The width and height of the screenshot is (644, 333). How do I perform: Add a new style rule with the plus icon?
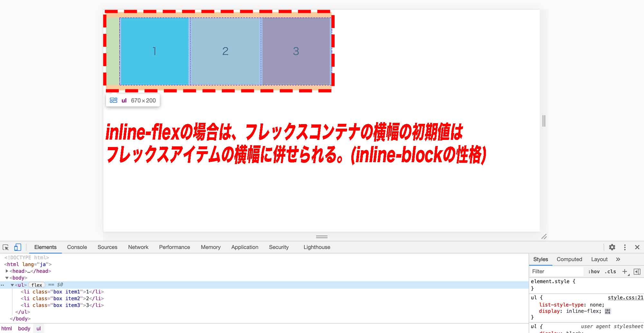[x=625, y=271]
